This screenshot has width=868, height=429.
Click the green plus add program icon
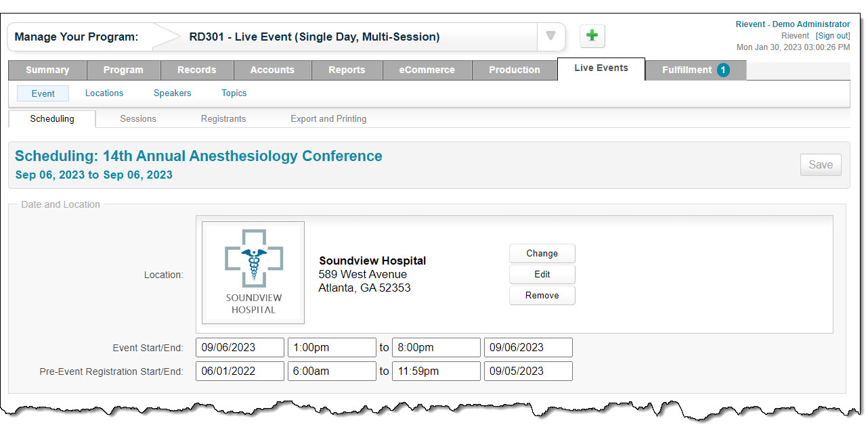coord(592,36)
